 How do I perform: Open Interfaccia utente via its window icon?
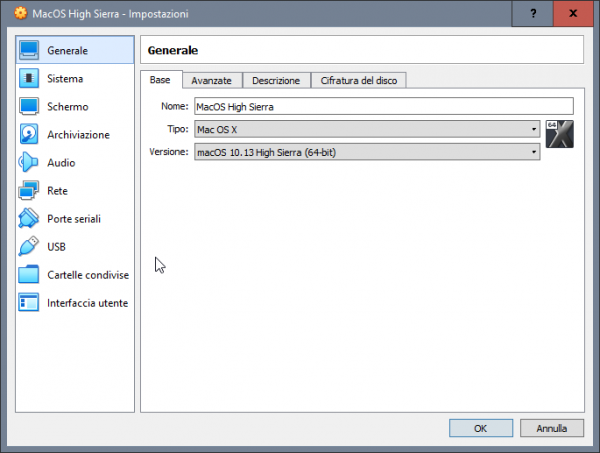click(29, 303)
